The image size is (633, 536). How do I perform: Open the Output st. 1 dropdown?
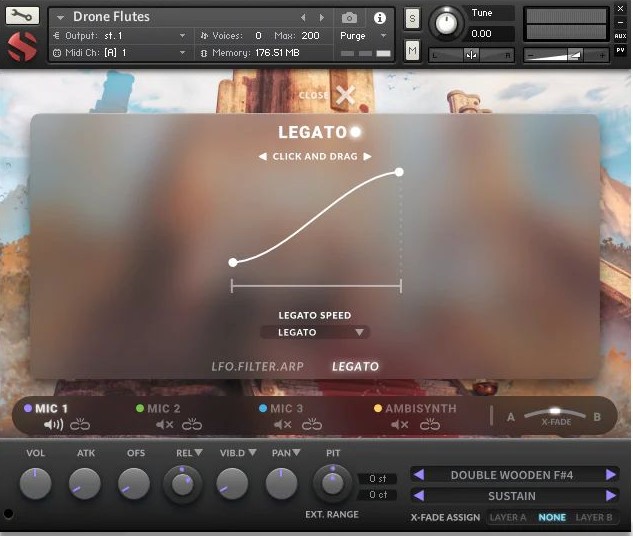click(x=182, y=36)
